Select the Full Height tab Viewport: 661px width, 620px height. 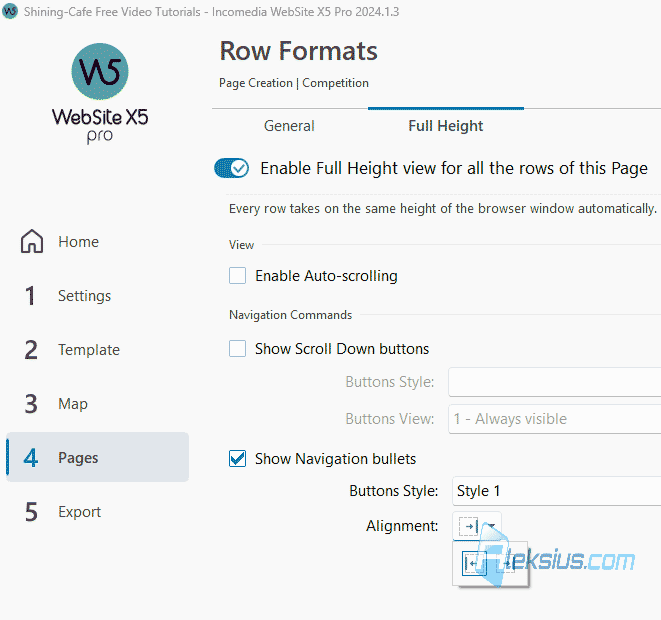tap(446, 126)
